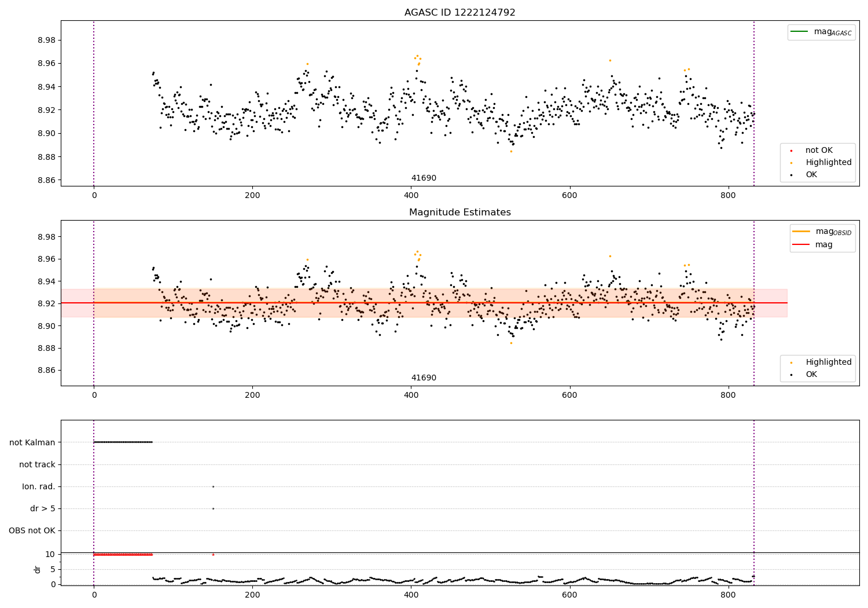Click the 'Ion. rad.' axis label
868x608 pixels.
(x=39, y=486)
